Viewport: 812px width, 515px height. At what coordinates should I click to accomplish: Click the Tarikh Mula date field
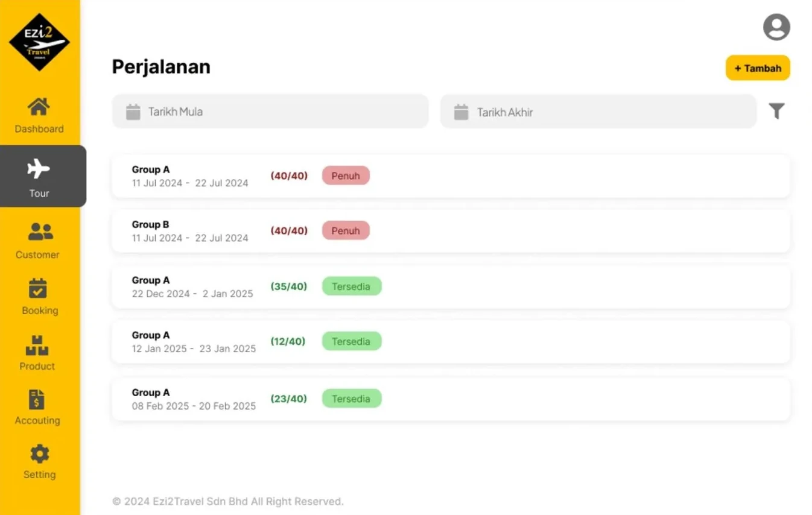(x=270, y=112)
